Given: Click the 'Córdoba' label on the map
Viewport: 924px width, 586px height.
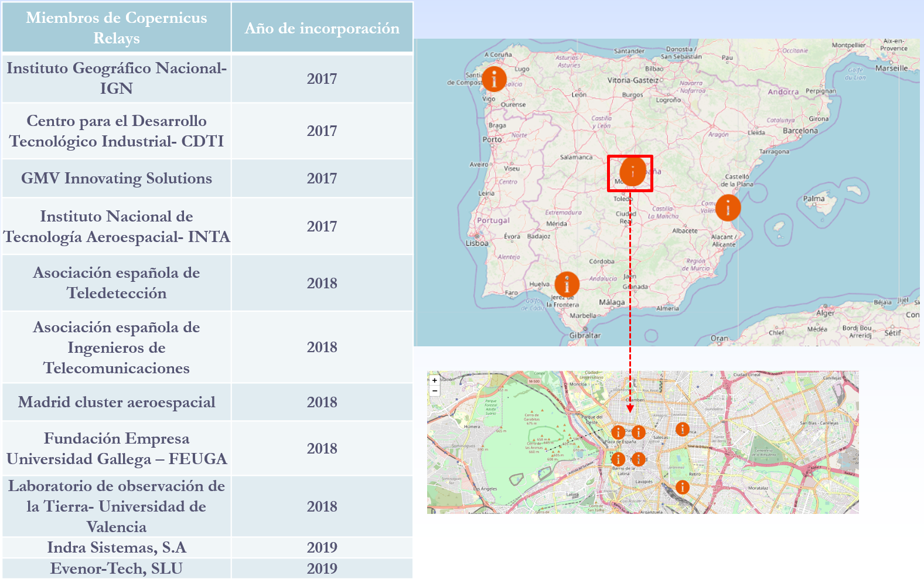Looking at the screenshot, I should click(x=602, y=261).
